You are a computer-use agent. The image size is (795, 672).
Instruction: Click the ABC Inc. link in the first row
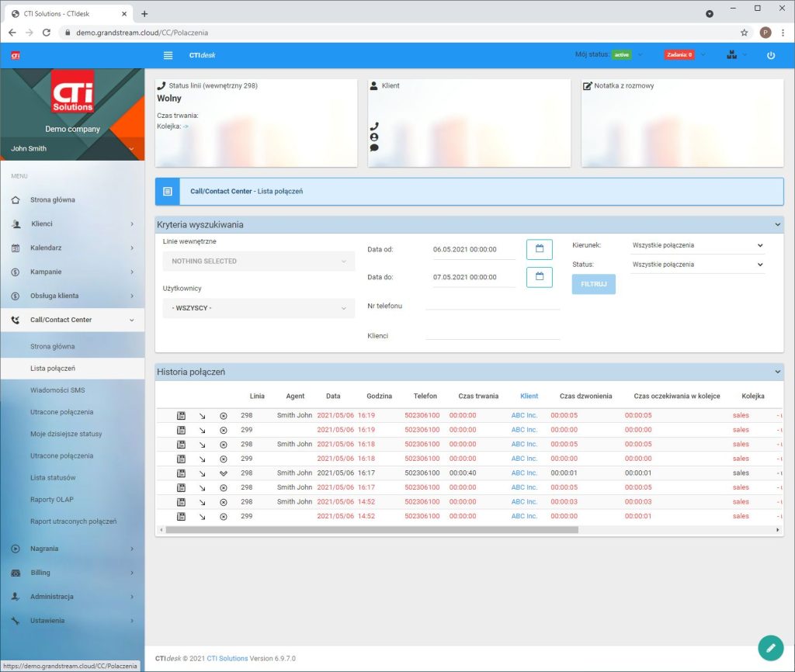point(524,415)
